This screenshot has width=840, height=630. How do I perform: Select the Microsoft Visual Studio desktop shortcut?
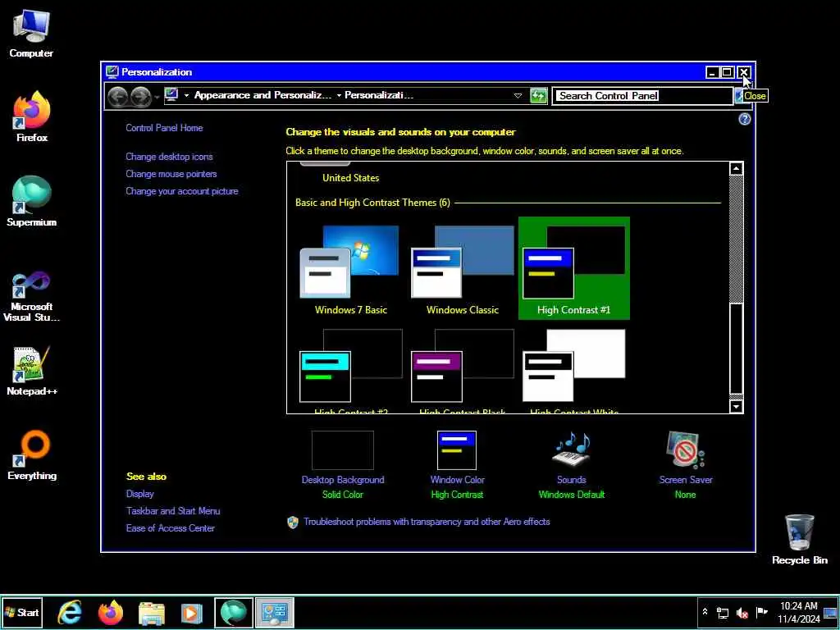tap(31, 296)
